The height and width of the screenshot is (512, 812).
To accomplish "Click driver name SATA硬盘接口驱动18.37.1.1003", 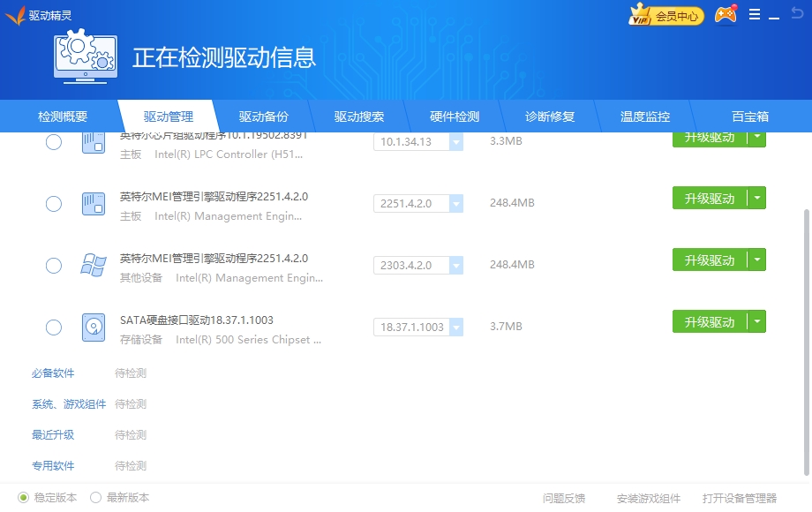I will pyautogui.click(x=197, y=320).
